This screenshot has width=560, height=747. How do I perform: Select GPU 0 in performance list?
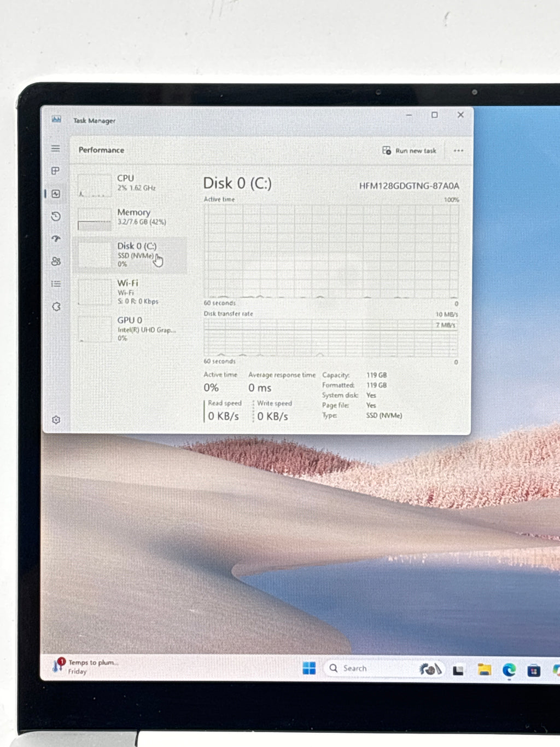pos(130,328)
